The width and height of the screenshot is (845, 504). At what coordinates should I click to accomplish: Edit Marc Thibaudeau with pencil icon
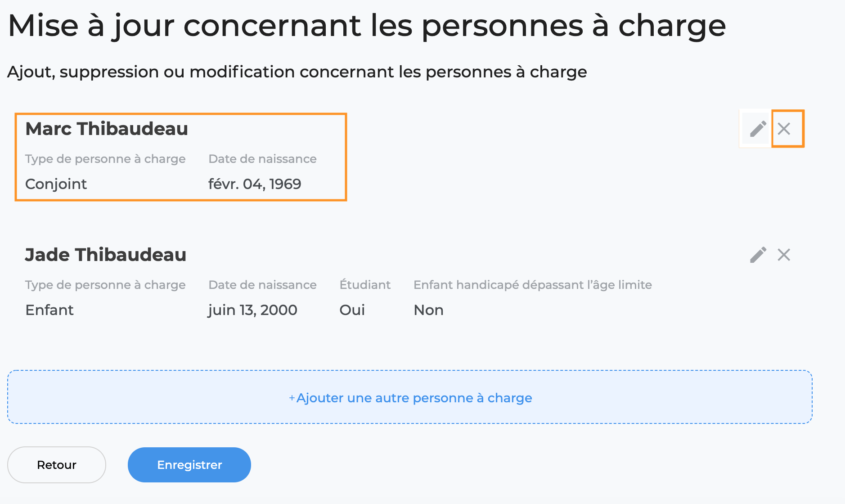(x=758, y=129)
